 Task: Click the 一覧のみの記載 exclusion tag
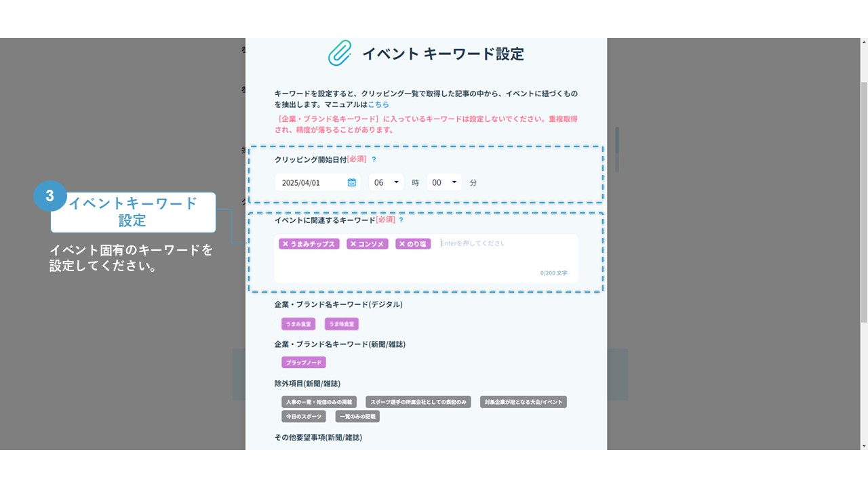coord(357,416)
